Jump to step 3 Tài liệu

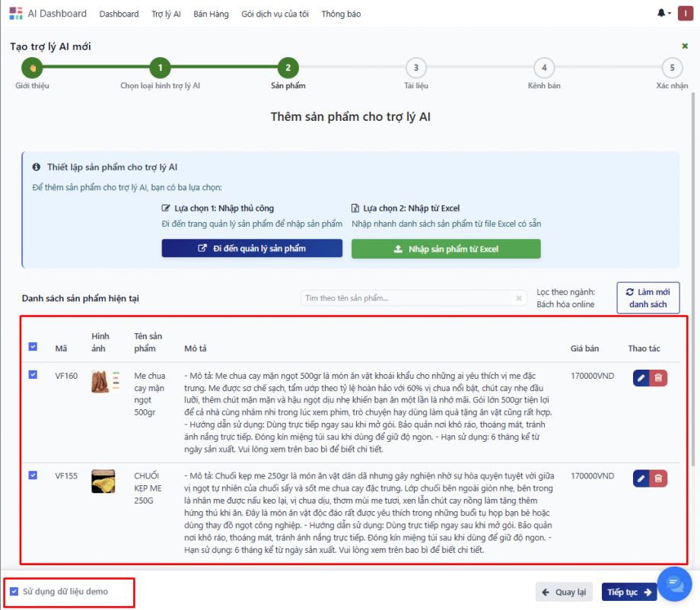(415, 68)
